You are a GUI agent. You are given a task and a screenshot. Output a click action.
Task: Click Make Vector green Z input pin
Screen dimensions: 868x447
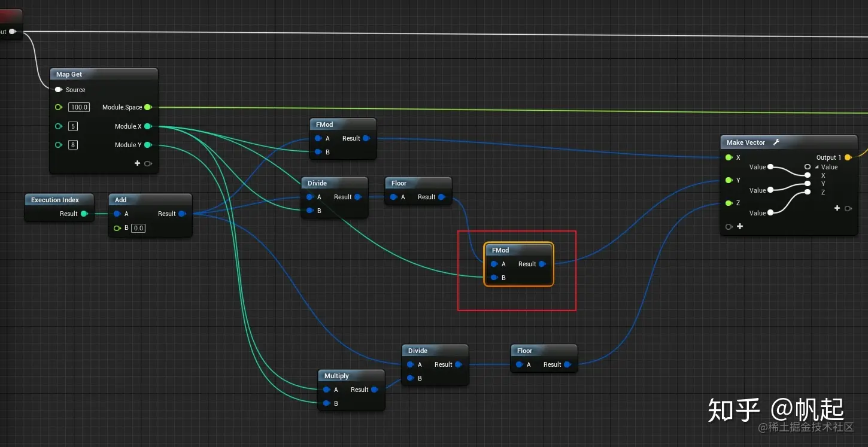pyautogui.click(x=729, y=203)
